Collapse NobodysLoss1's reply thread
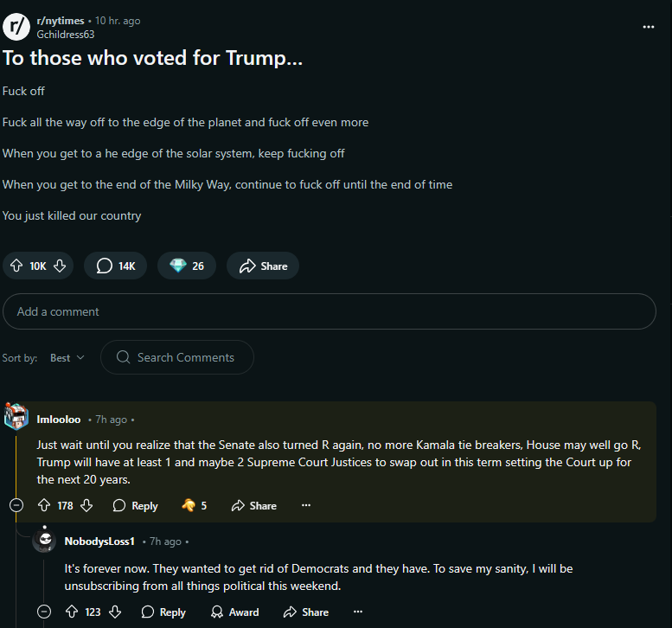The width and height of the screenshot is (672, 628). pyautogui.click(x=44, y=612)
